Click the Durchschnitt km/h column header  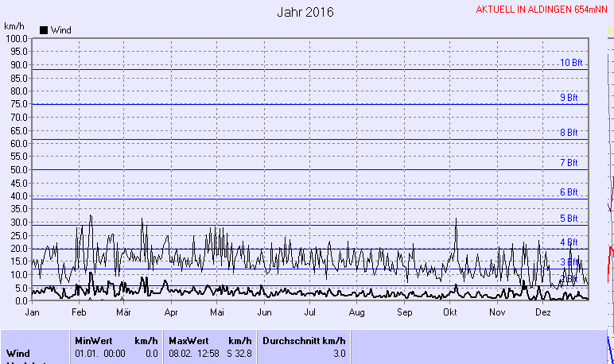point(305,339)
